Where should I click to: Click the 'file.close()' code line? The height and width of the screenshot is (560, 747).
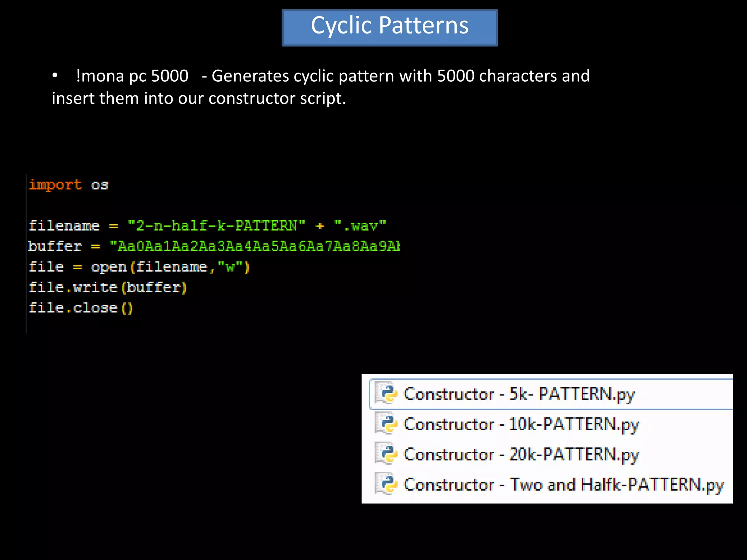(x=81, y=308)
